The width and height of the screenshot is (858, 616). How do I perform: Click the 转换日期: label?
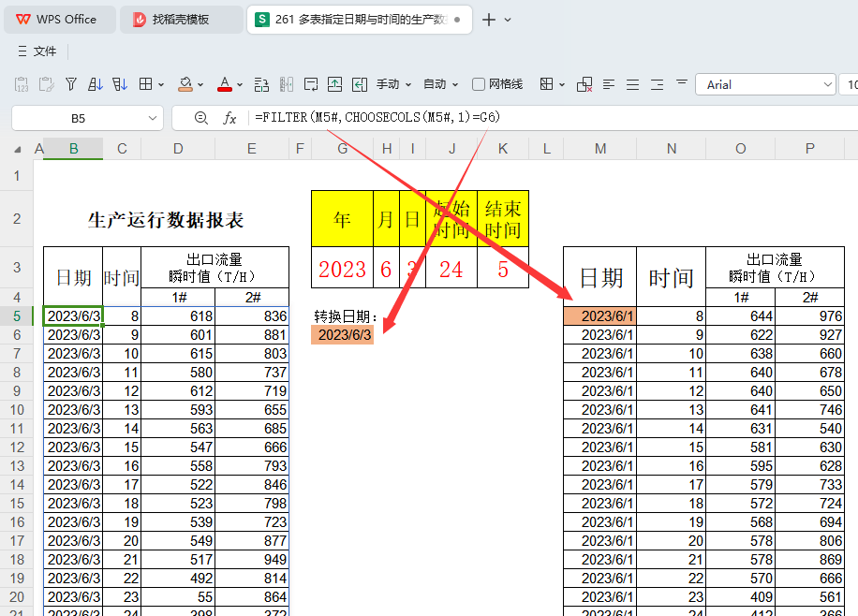[346, 316]
